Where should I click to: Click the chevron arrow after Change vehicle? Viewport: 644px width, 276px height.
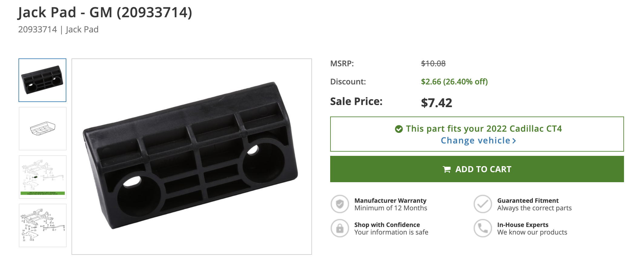(514, 141)
